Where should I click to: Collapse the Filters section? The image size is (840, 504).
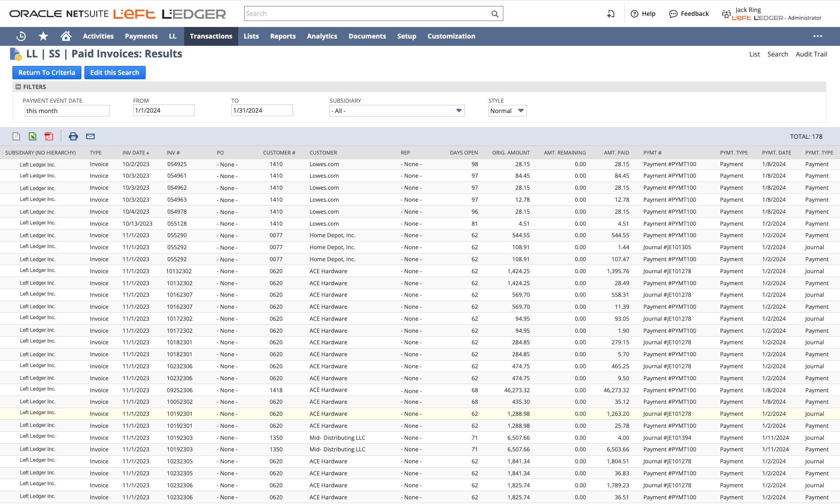click(18, 86)
